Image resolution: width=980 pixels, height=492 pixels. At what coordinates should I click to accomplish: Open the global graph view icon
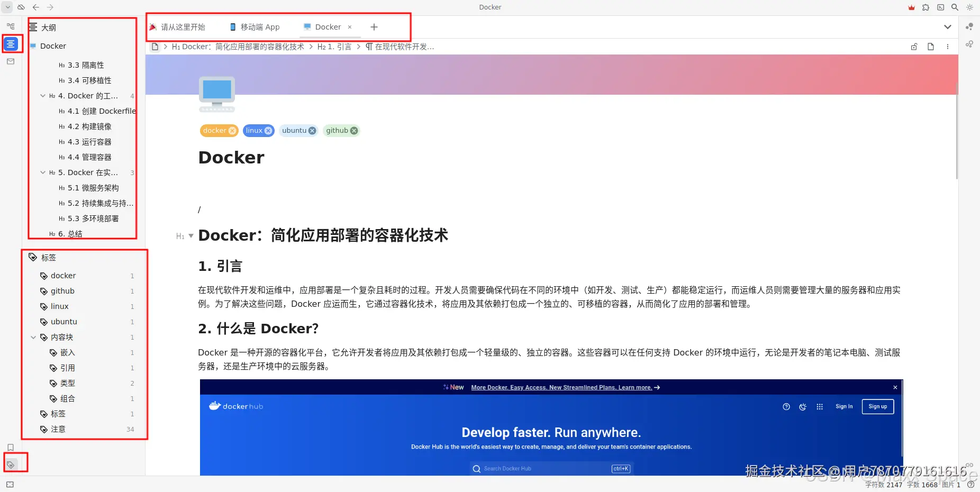click(969, 26)
